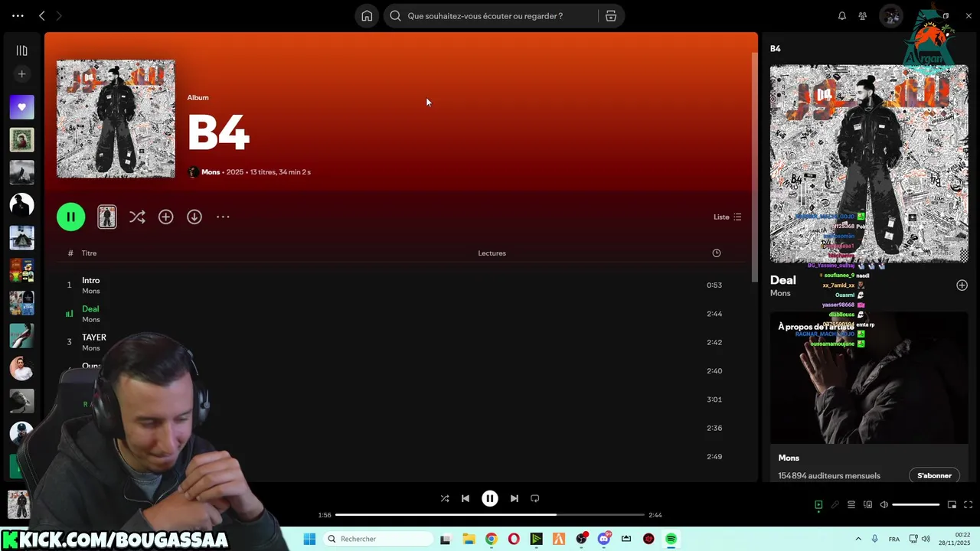Open Opera from the taskbar
Image resolution: width=980 pixels, height=551 pixels.
[x=514, y=539]
